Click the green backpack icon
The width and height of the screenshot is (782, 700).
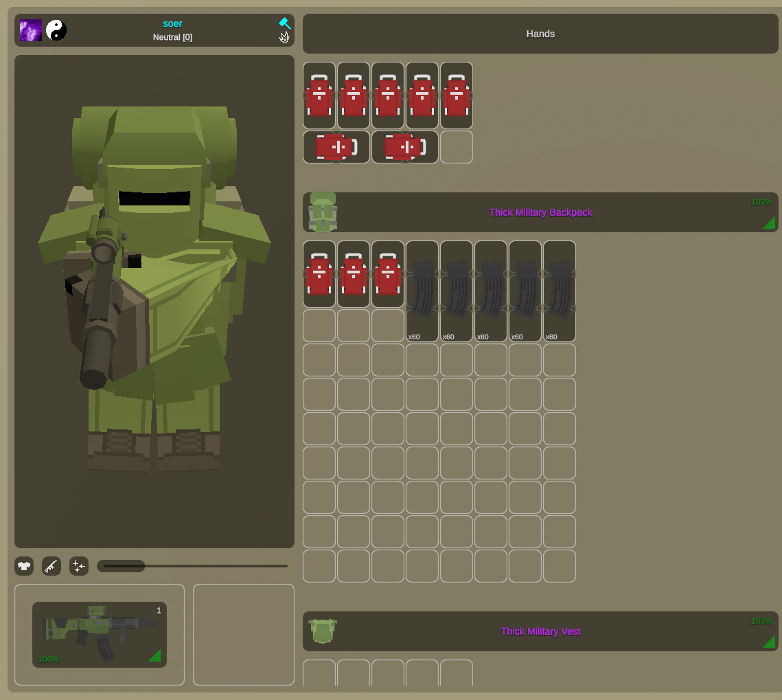(x=323, y=212)
